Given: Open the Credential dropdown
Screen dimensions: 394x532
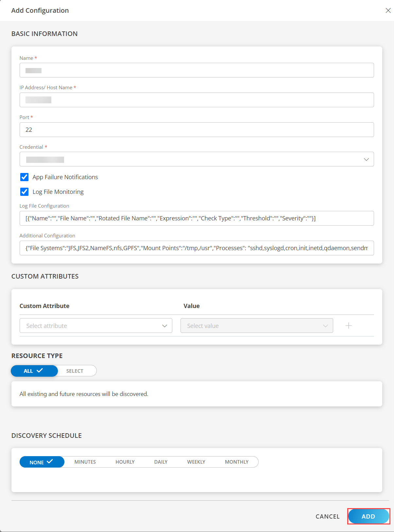Looking at the screenshot, I should (197, 159).
